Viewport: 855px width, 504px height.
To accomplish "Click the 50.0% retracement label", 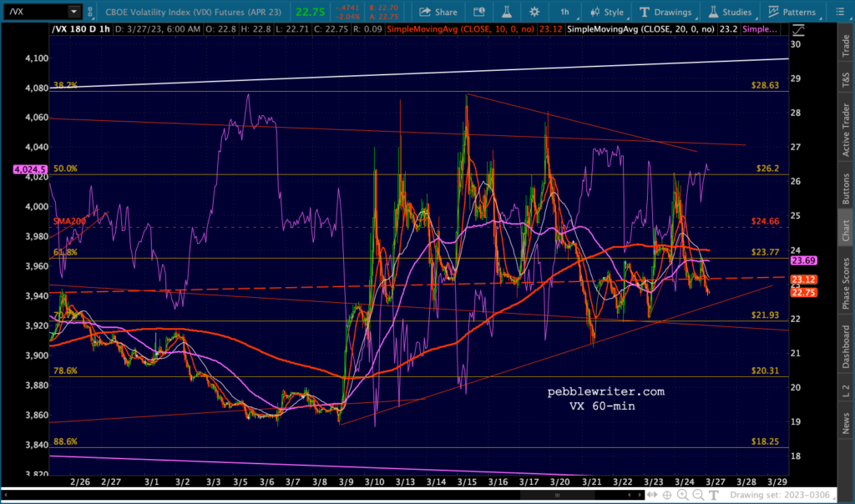I will point(65,169).
